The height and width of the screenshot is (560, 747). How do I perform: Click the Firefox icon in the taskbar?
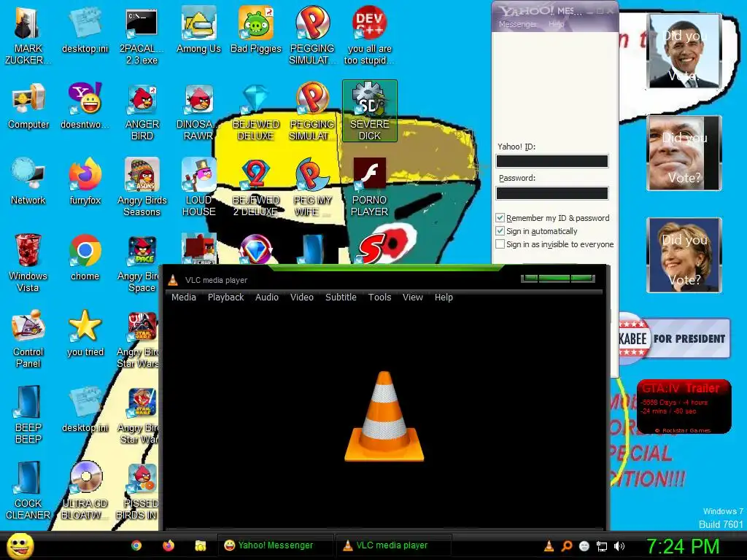pos(169,545)
